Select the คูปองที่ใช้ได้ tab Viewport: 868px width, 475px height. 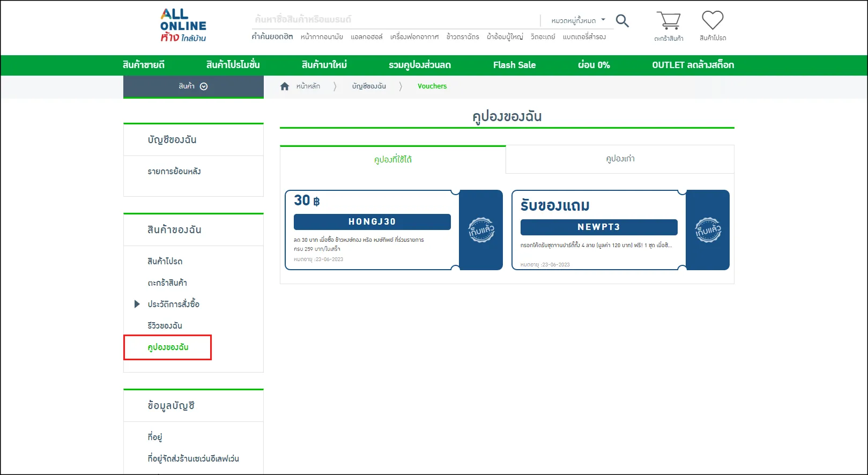pyautogui.click(x=392, y=159)
